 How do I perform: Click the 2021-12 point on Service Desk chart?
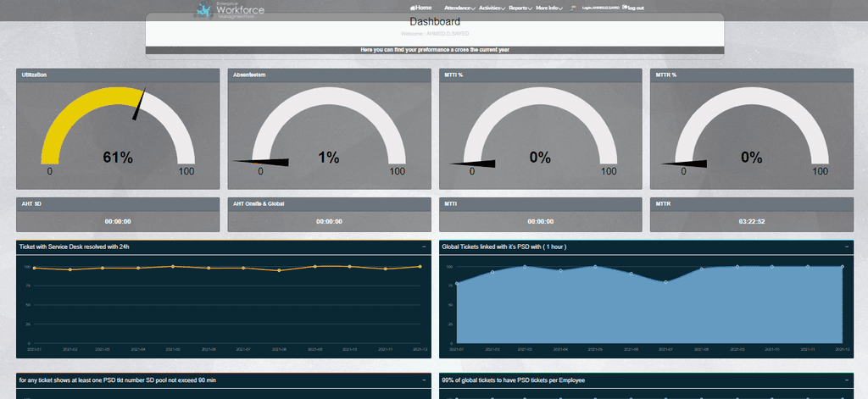pos(420,267)
